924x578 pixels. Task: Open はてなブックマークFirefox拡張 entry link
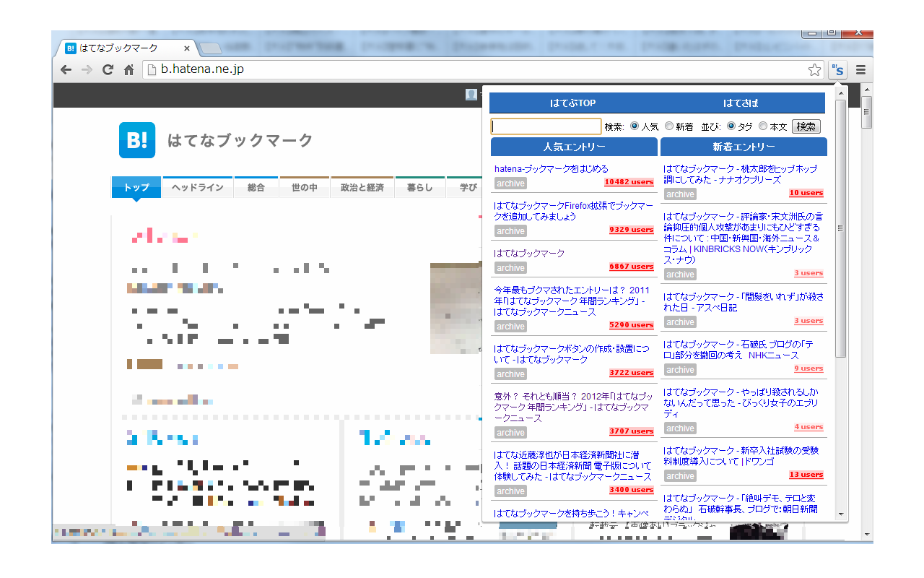coord(573,211)
